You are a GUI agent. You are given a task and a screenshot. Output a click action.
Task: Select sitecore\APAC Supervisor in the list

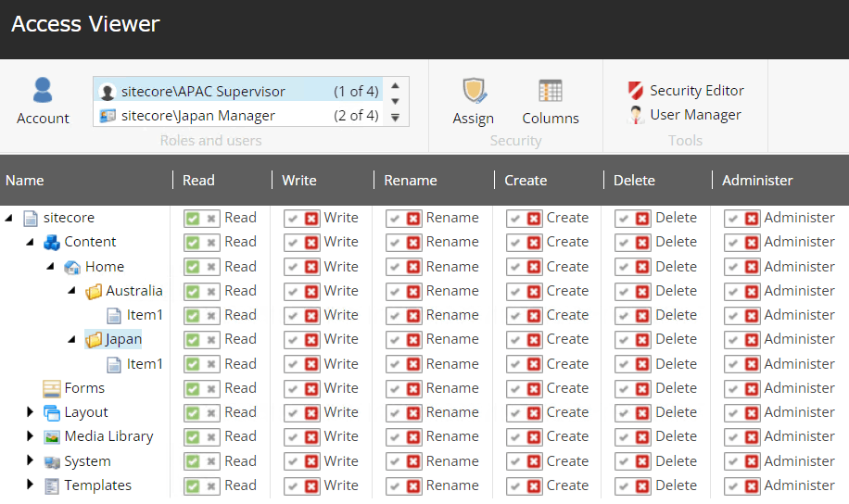239,91
